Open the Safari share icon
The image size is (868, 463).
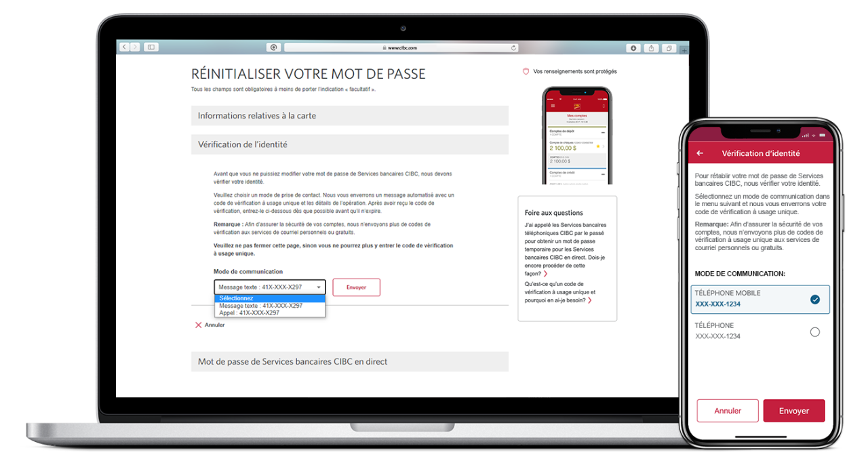point(651,48)
